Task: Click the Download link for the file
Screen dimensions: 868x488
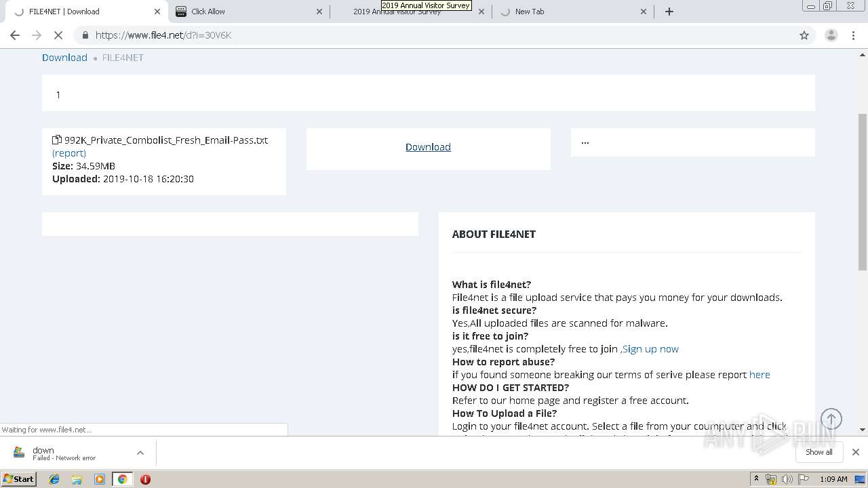Action: 428,147
